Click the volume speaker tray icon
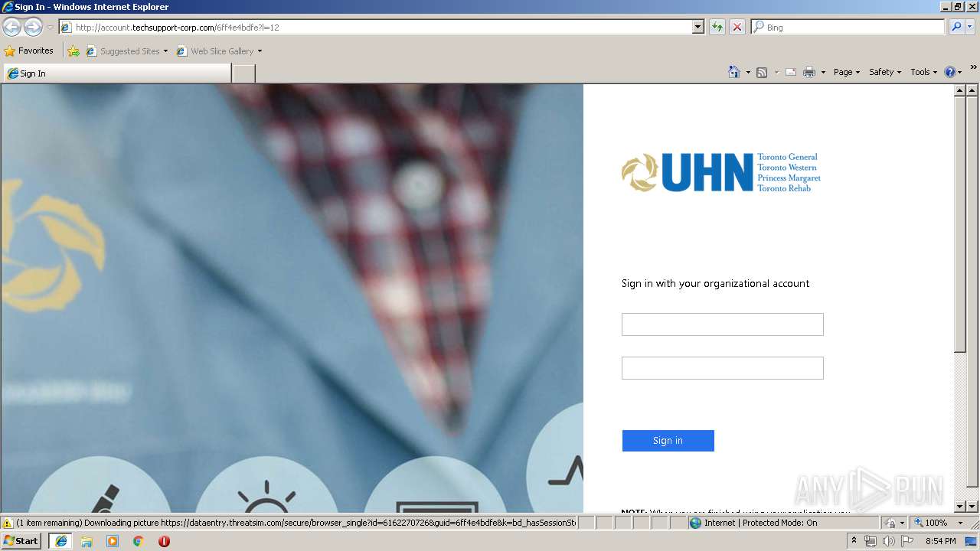Image resolution: width=980 pixels, height=551 pixels. (x=889, y=541)
